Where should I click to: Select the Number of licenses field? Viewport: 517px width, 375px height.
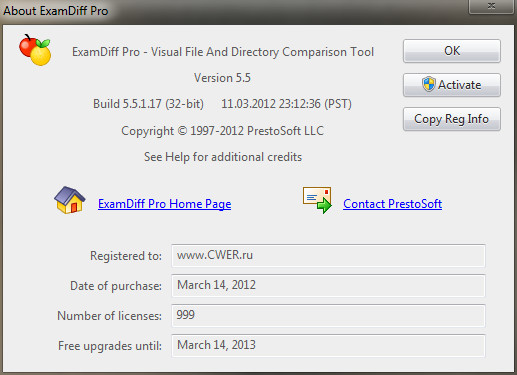click(328, 316)
